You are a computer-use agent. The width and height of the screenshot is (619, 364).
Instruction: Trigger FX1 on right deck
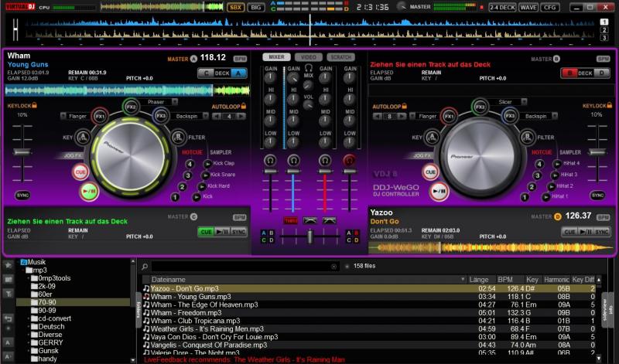450,117
